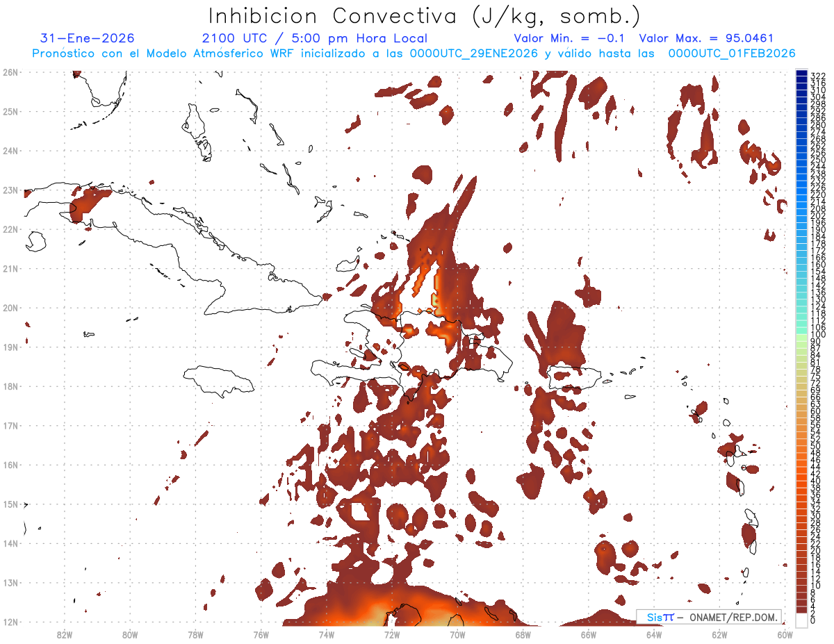
Task: Click the longitude axis label "72W"
Action: (392, 634)
